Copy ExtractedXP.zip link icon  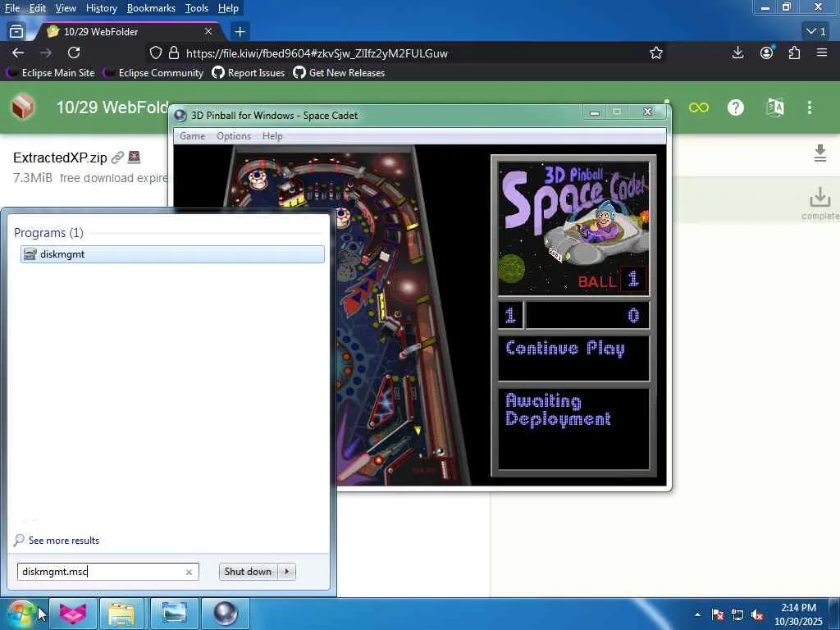tap(116, 157)
